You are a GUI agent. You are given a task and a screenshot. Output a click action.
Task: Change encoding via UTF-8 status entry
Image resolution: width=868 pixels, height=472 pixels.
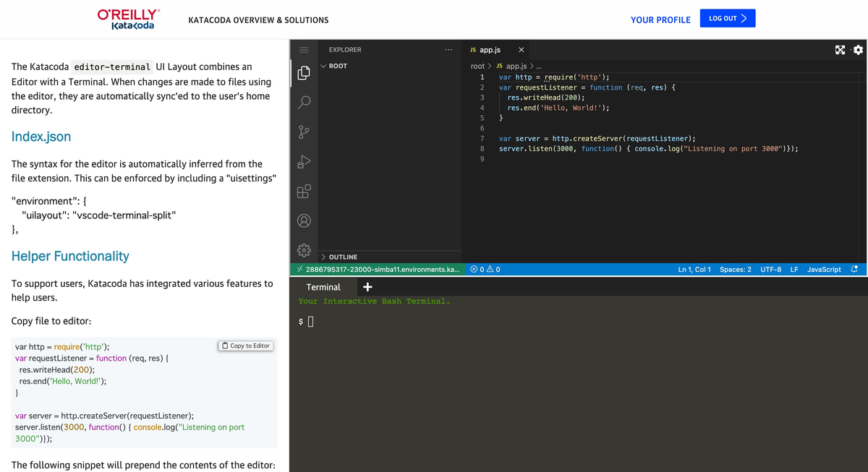[770, 270]
